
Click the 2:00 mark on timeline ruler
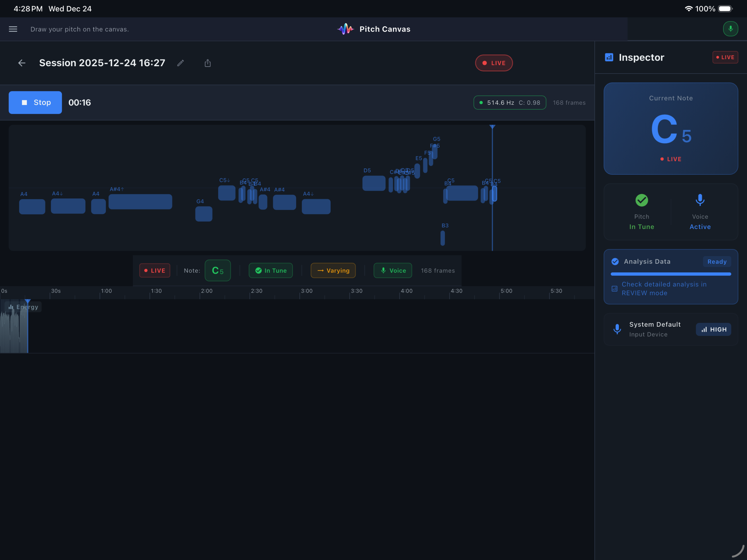pyautogui.click(x=206, y=291)
